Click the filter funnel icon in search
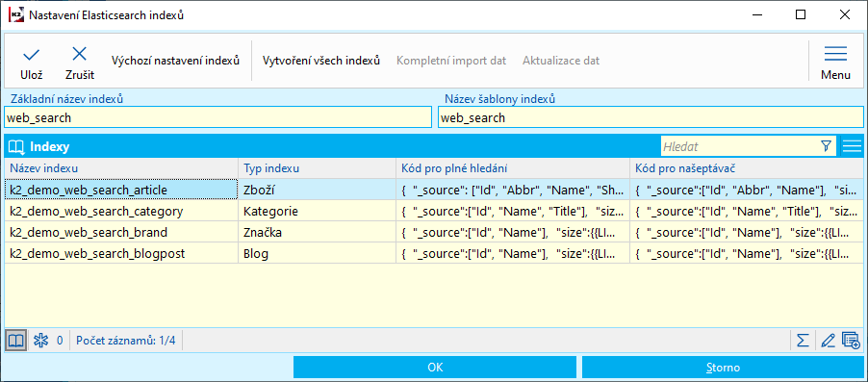 [x=826, y=146]
